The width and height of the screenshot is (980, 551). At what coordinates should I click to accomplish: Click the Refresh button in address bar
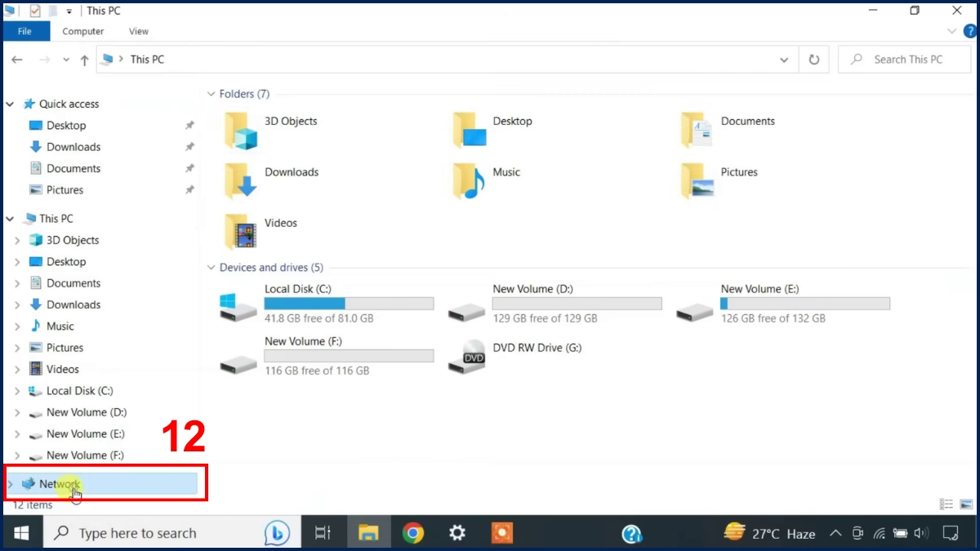pyautogui.click(x=813, y=60)
